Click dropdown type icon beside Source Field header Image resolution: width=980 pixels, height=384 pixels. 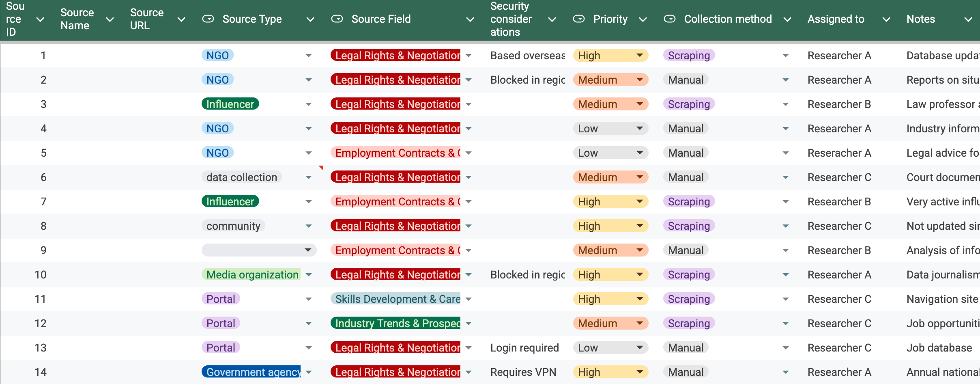(337, 19)
